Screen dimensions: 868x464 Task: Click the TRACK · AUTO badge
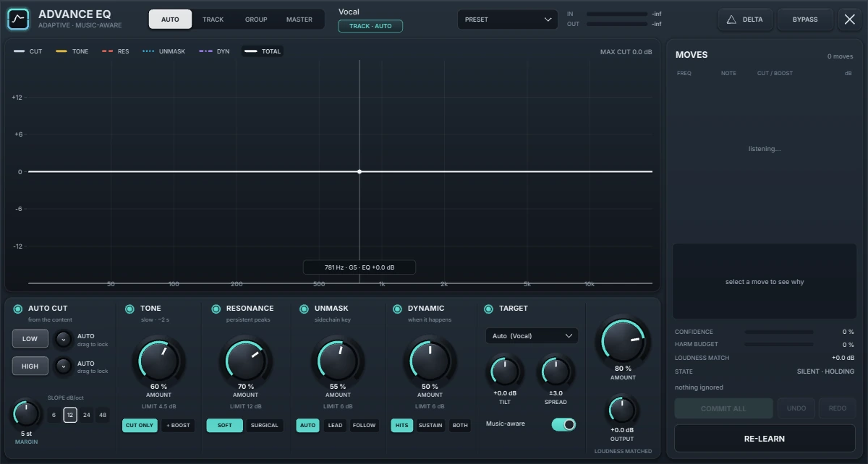pyautogui.click(x=370, y=26)
